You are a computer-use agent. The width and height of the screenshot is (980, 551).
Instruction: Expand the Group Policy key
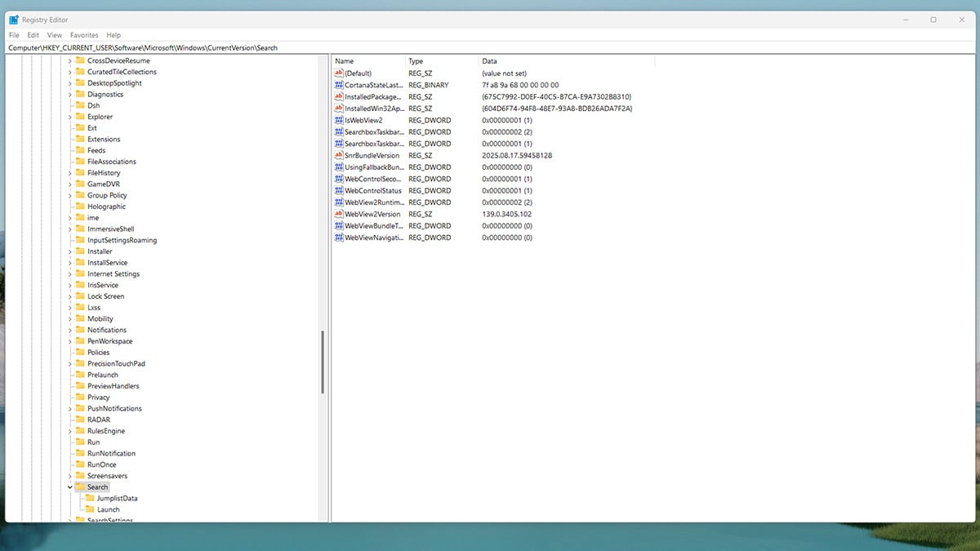click(x=70, y=196)
